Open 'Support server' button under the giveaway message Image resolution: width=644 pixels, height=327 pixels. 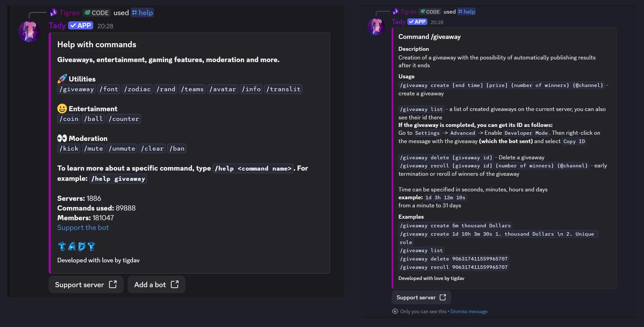click(x=421, y=297)
